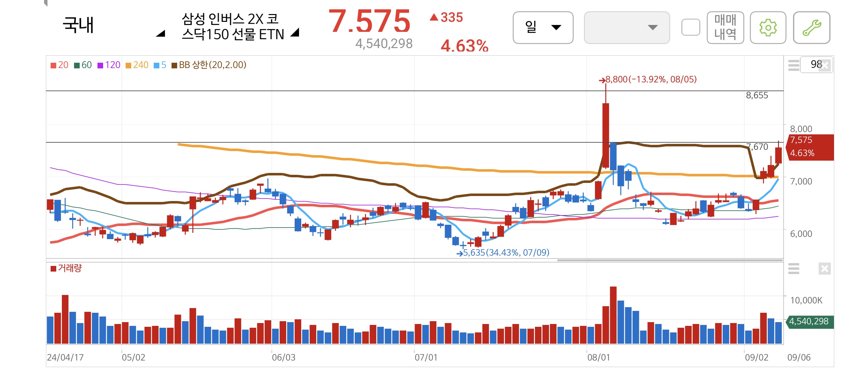Click the 7,670 horizontal line label

pos(757,147)
